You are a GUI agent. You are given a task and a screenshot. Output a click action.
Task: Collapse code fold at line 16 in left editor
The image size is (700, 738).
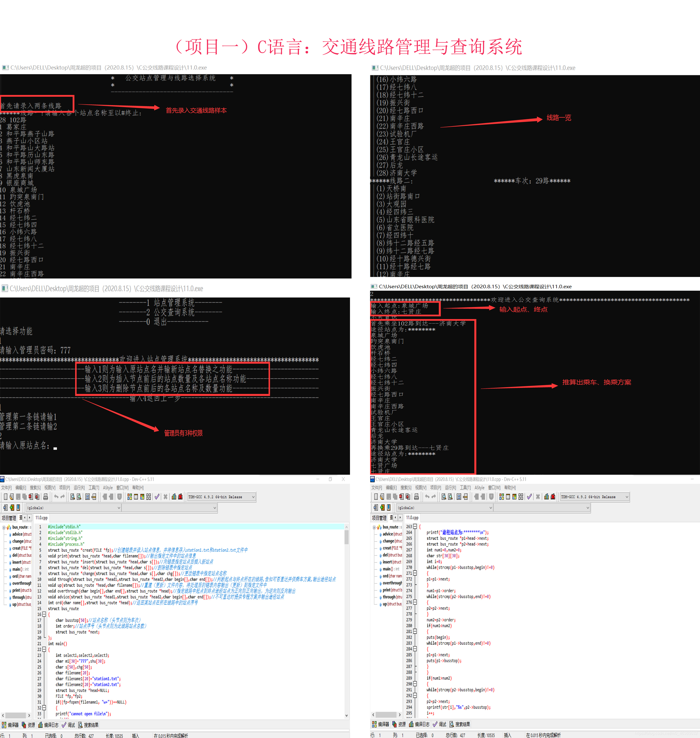click(44, 614)
